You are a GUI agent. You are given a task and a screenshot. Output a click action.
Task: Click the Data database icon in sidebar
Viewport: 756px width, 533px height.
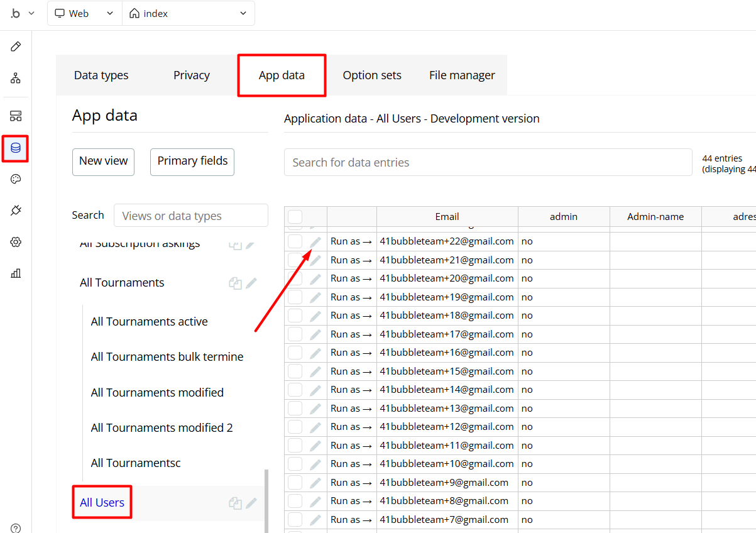click(16, 148)
